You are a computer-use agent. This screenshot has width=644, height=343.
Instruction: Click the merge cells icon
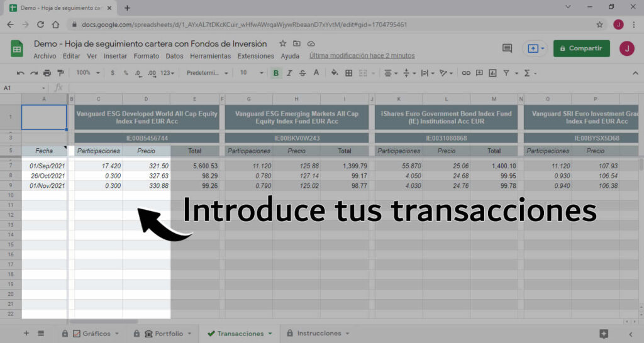point(363,73)
